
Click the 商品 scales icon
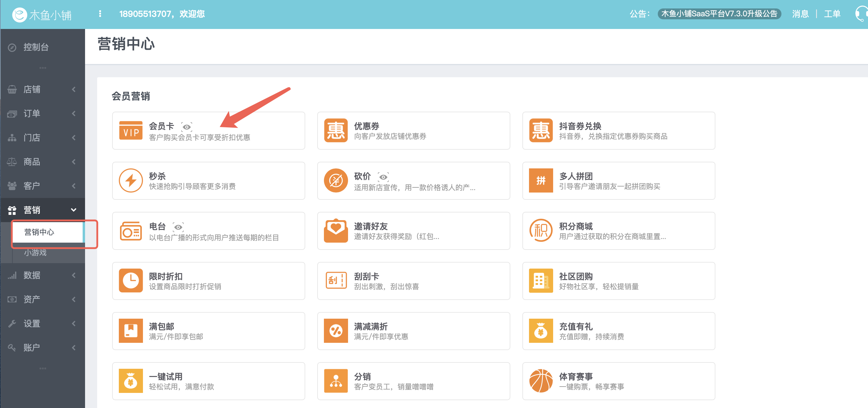pos(12,162)
